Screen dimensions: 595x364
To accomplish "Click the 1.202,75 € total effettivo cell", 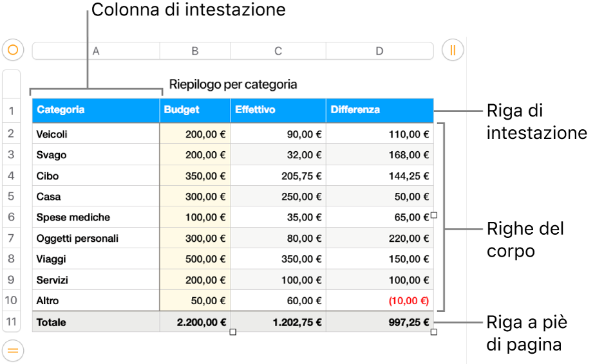I will pos(278,322).
